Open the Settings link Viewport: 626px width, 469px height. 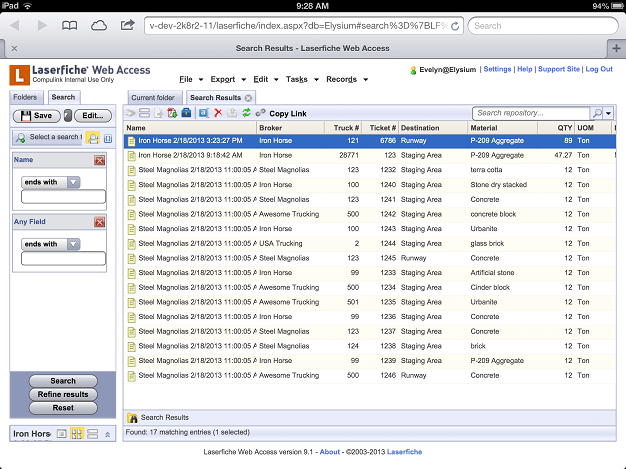[x=497, y=69]
